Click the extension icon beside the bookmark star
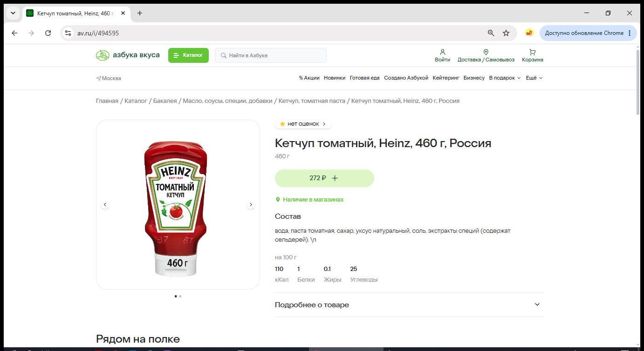644x351 pixels. (529, 33)
